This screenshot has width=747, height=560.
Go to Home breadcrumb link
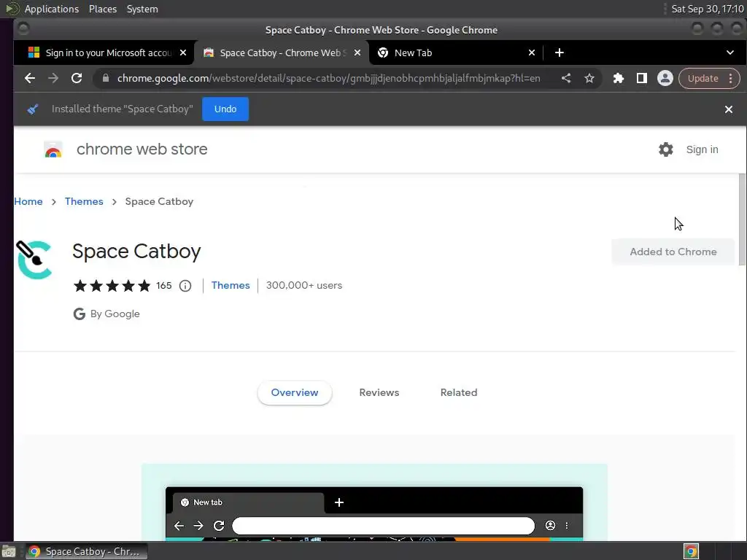tap(28, 201)
